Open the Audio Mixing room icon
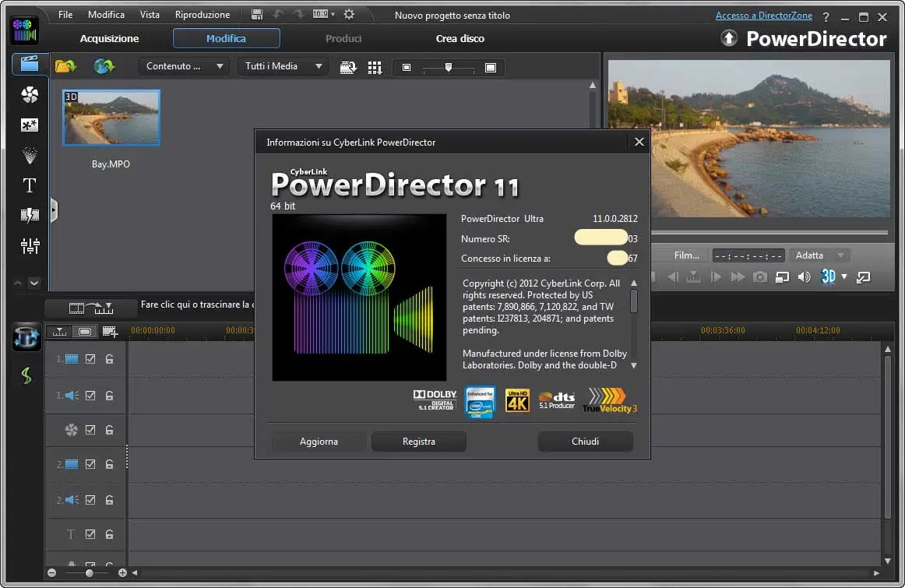This screenshot has height=588, width=905. (29, 246)
